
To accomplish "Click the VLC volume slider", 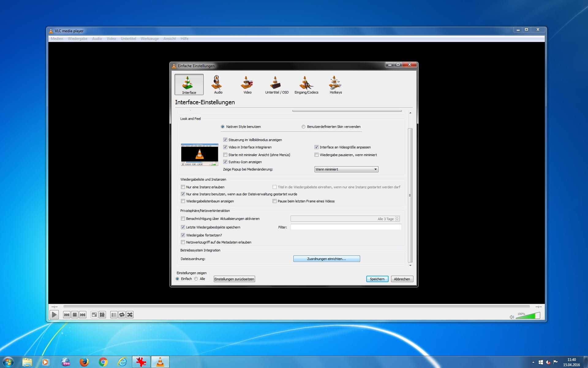I will click(528, 316).
